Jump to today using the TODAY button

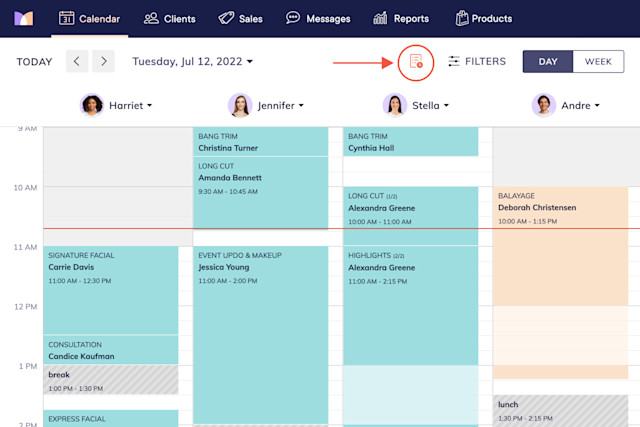[34, 62]
